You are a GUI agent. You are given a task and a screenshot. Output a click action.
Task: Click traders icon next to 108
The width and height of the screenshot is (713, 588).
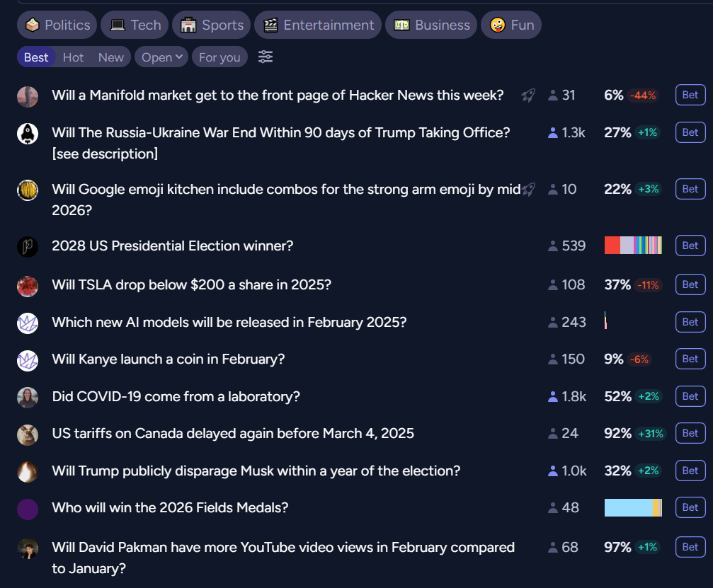tap(553, 285)
